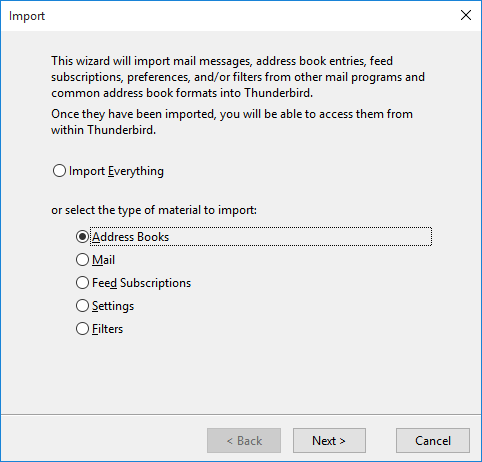This screenshot has width=482, height=462.
Task: Cancel the Import wizard
Action: [x=433, y=441]
